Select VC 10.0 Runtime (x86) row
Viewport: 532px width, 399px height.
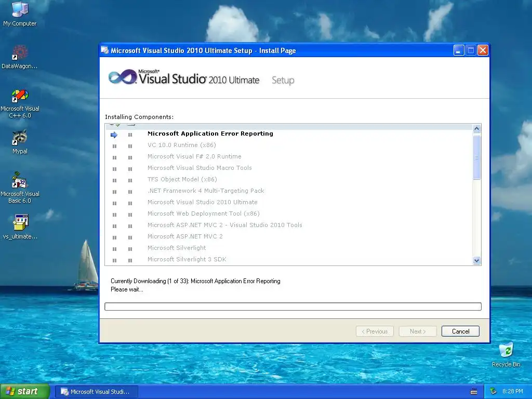tap(289, 145)
